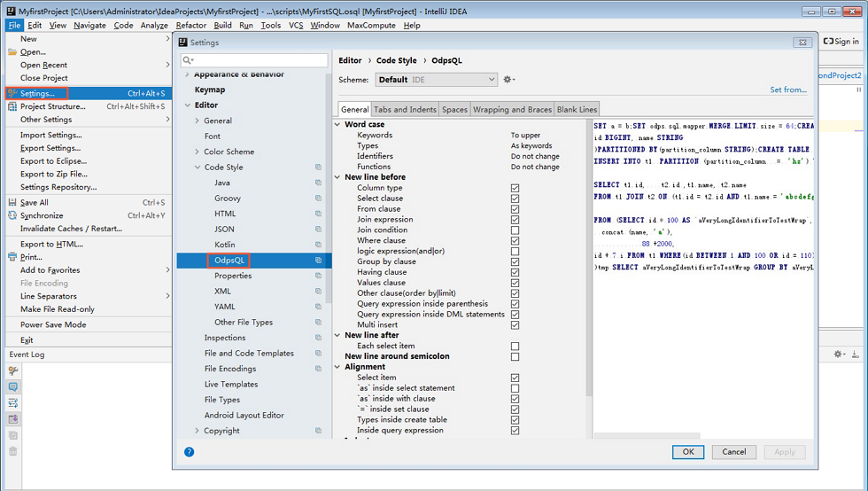Toggle `as` inside select statement checkbox
The width and height of the screenshot is (868, 491).
click(515, 388)
